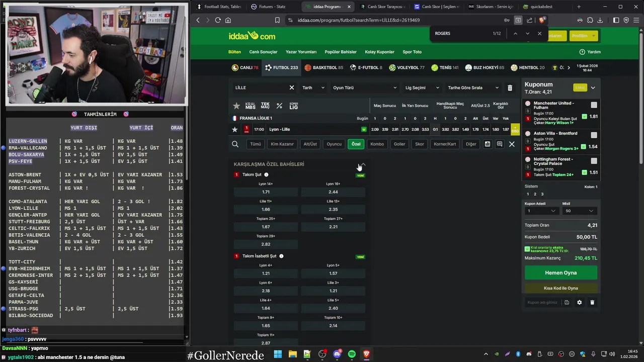Screen dimensions: 644x362
Task: Favorite the Lyon - Lille match star
Action: click(x=234, y=129)
